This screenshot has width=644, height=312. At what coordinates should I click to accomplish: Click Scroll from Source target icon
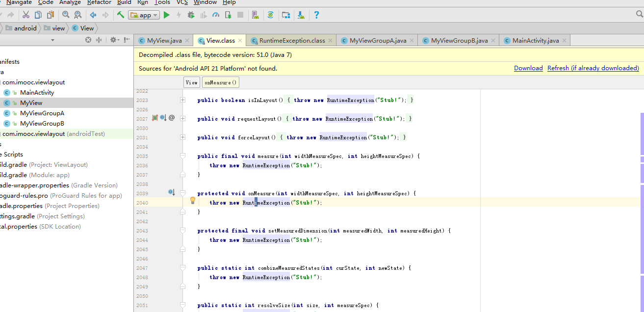89,40
